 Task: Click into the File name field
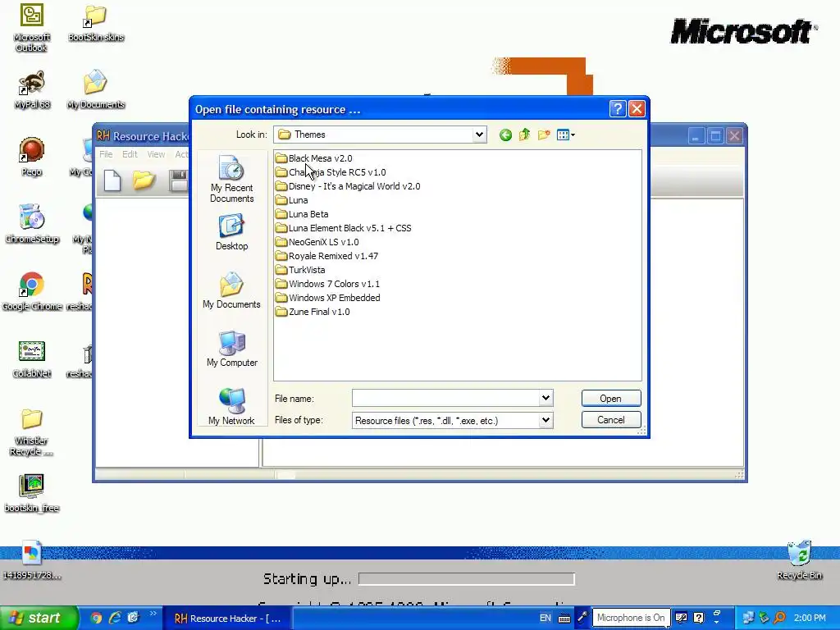coord(445,398)
